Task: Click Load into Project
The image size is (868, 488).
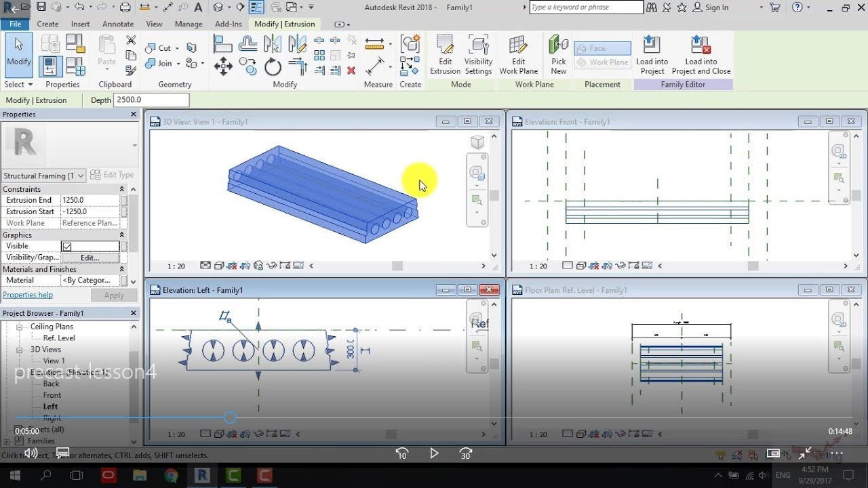Action: tap(652, 55)
